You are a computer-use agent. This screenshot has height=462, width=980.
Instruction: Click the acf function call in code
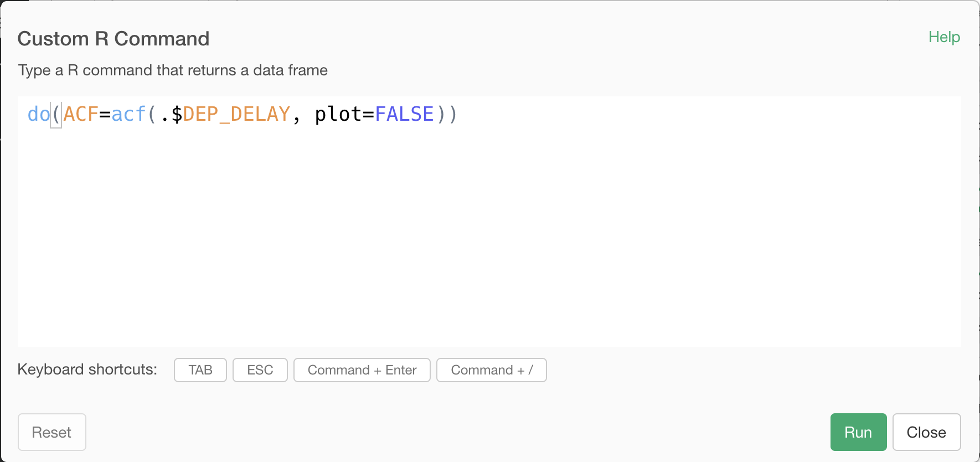[x=128, y=114]
